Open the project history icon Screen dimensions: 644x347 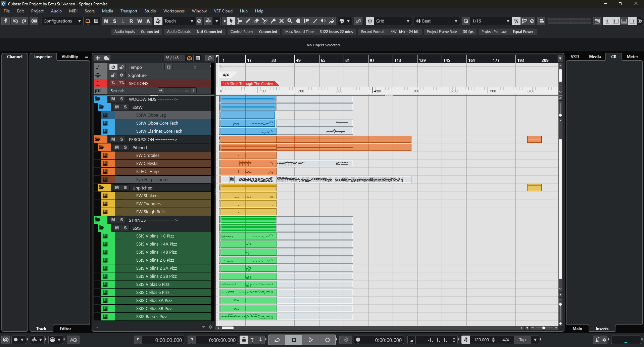tap(34, 21)
